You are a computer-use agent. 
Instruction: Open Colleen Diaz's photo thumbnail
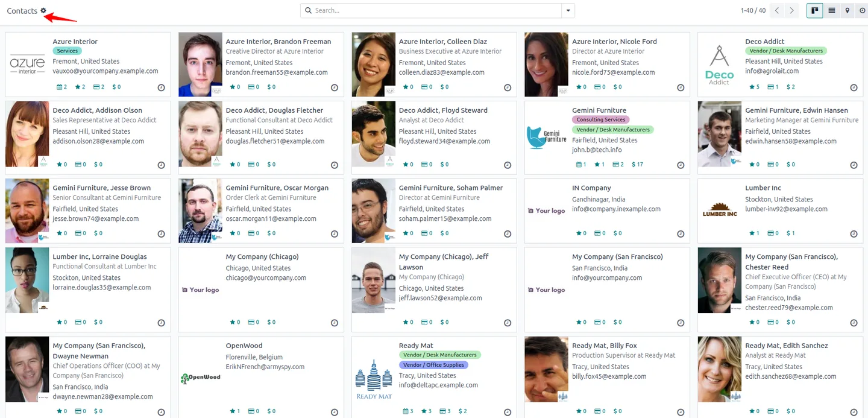pos(373,65)
